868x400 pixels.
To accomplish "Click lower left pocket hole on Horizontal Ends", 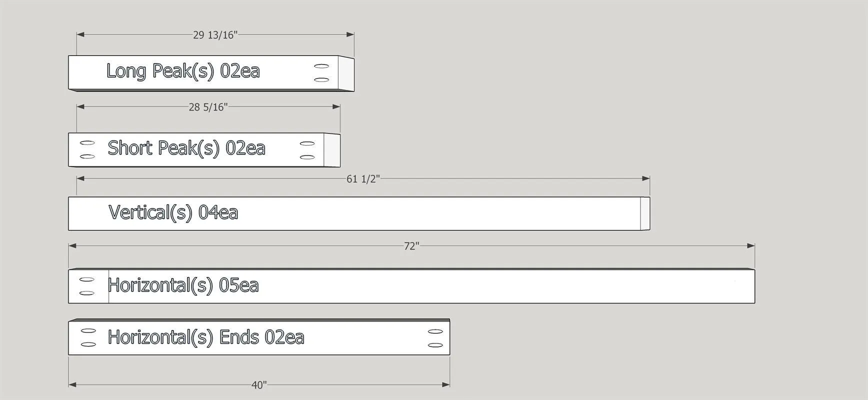I will point(88,344).
